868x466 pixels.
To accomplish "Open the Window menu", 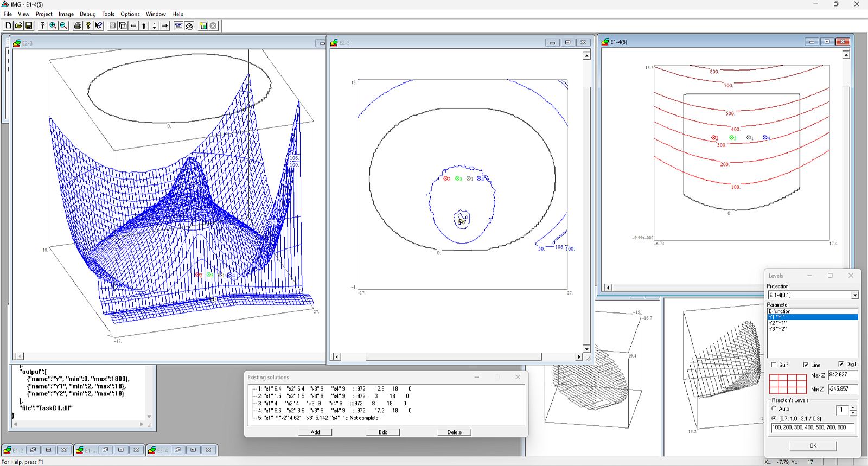I will coord(156,14).
